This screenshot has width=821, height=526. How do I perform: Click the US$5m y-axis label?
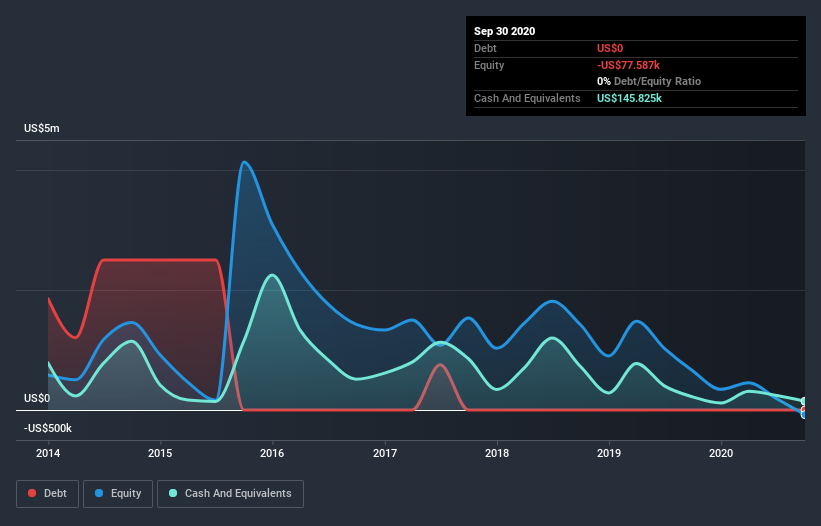pos(42,129)
